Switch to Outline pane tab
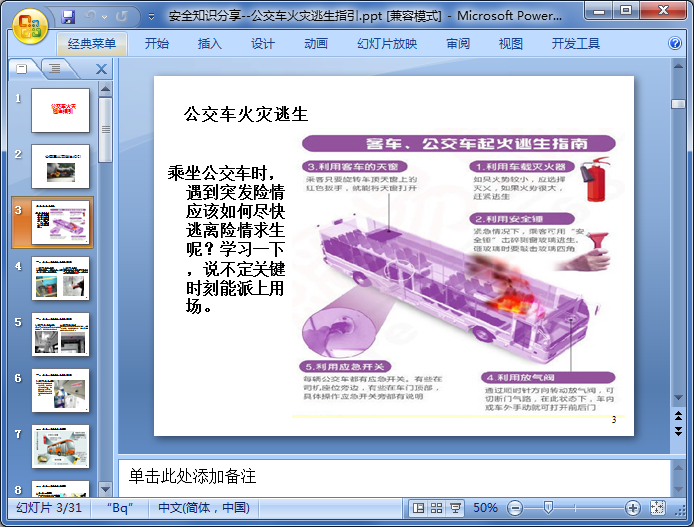Viewport: 694px width, 527px height. coord(55,69)
